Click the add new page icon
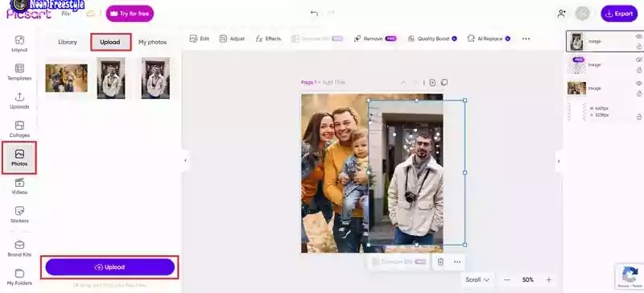The width and height of the screenshot is (644, 293). 432,83
